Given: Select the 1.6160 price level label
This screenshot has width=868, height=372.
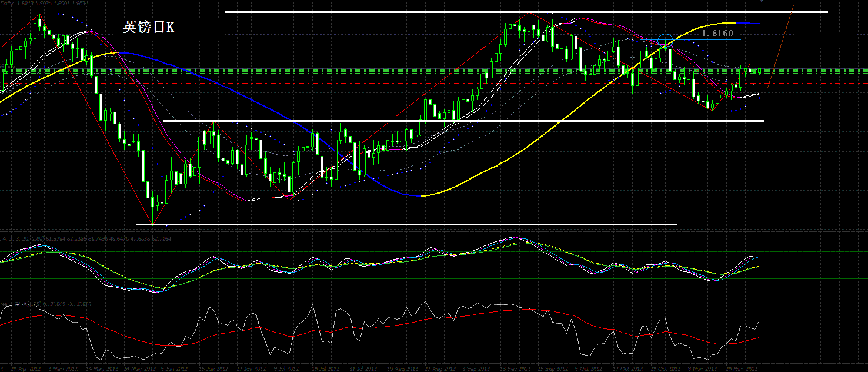Looking at the screenshot, I should coord(717,34).
